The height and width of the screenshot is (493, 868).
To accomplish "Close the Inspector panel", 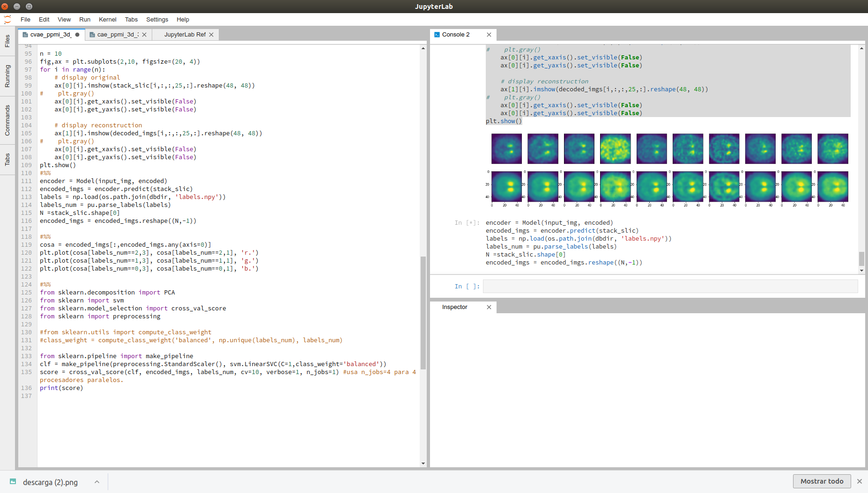I will point(489,307).
